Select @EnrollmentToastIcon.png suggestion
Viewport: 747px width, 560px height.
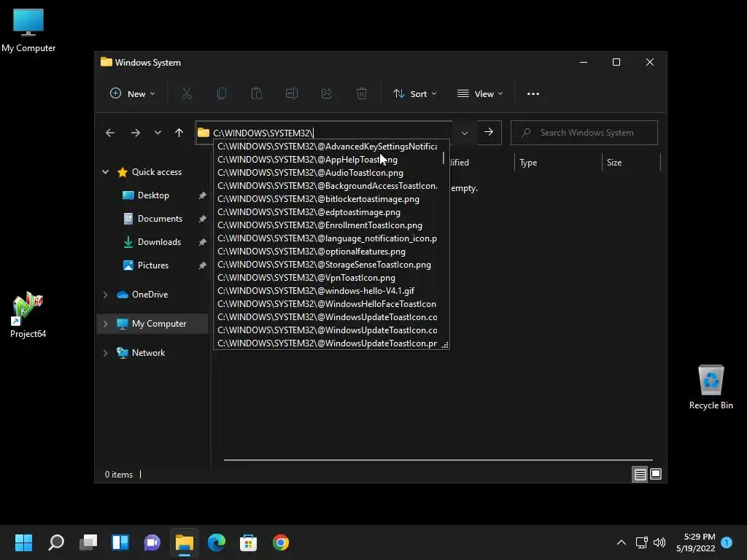[328, 225]
